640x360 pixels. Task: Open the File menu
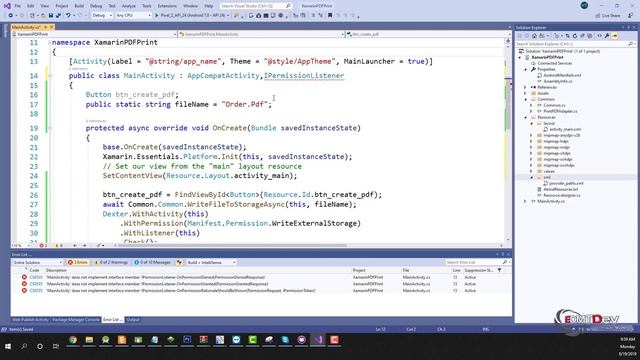[x=17, y=6]
